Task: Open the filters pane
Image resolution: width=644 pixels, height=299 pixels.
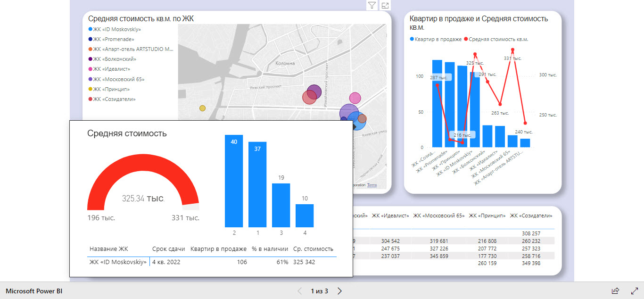Action: (x=372, y=5)
